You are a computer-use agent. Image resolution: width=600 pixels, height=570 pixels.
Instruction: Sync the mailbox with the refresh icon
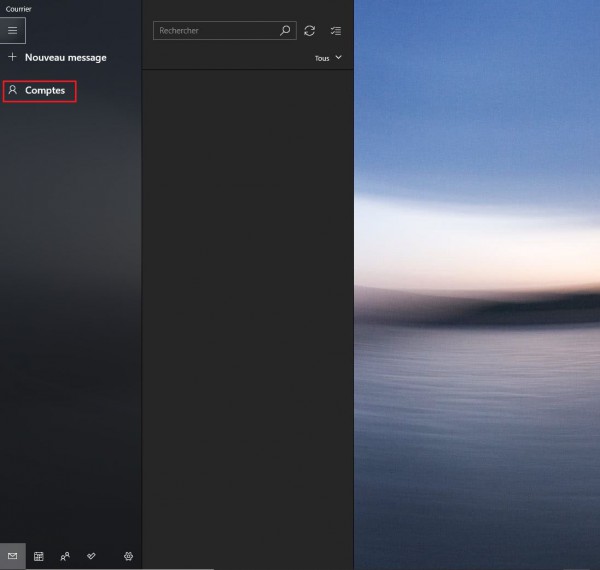coord(310,31)
